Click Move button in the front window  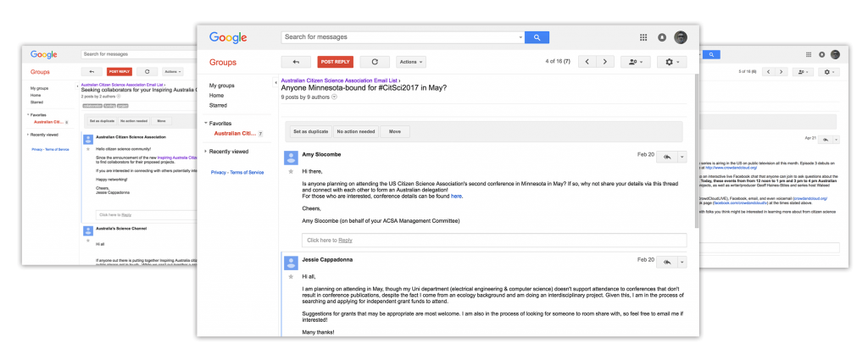[395, 131]
